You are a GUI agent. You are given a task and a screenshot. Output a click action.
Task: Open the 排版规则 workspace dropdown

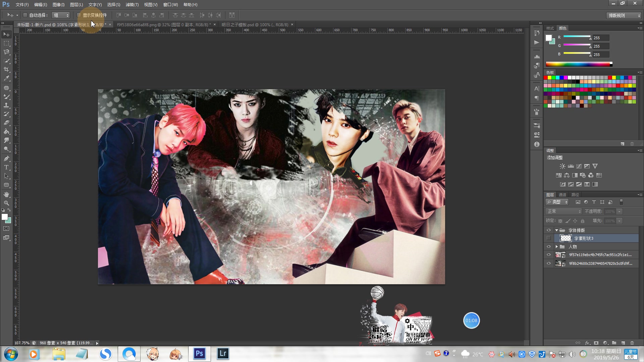(624, 15)
